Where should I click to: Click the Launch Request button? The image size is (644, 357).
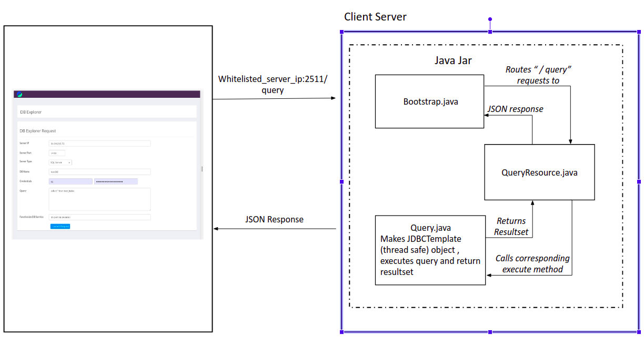pyautogui.click(x=60, y=226)
